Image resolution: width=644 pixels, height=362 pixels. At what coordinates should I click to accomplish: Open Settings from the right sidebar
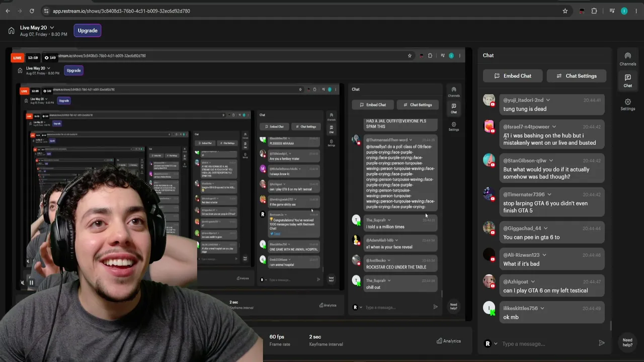tap(628, 105)
